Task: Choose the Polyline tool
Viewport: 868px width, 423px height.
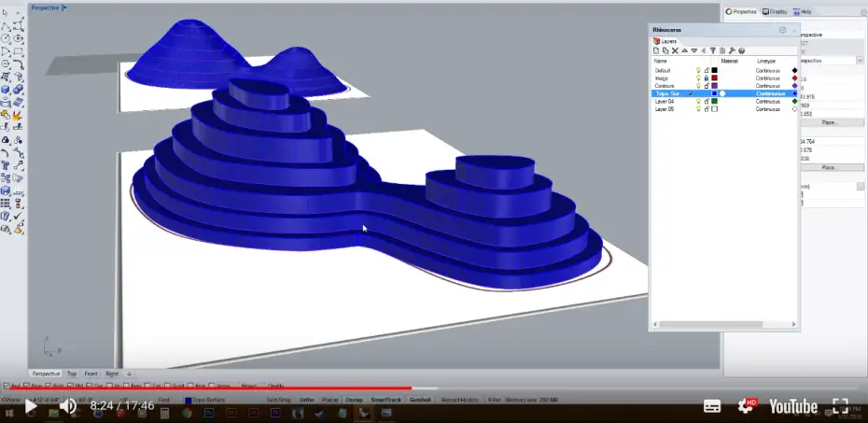Action: coord(6,26)
